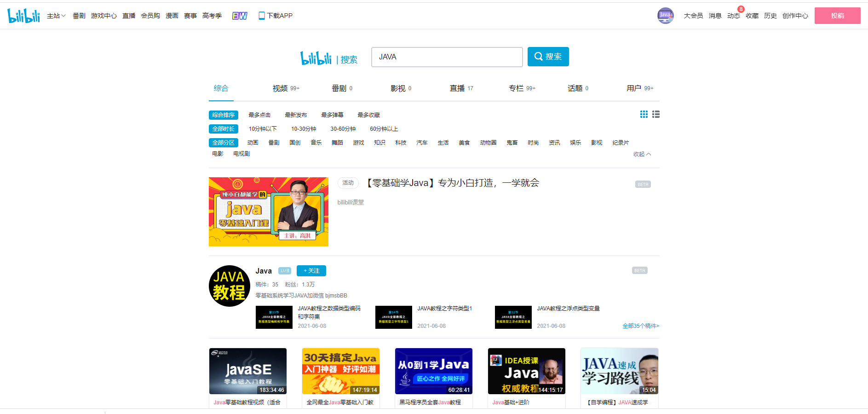Viewport: 868px width, 414px height.
Task: Sort results by 最多收藏
Action: pos(368,115)
